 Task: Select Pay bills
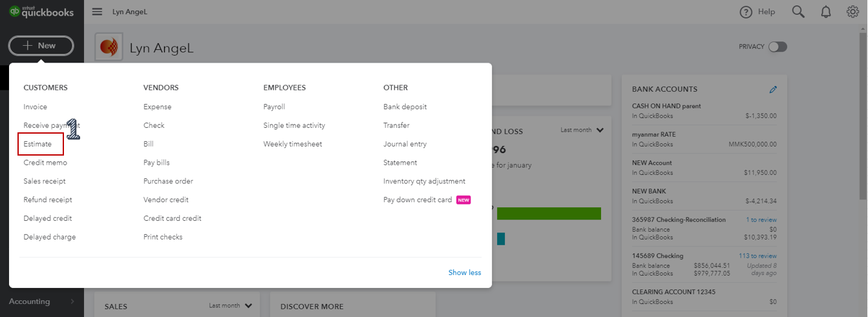click(156, 163)
